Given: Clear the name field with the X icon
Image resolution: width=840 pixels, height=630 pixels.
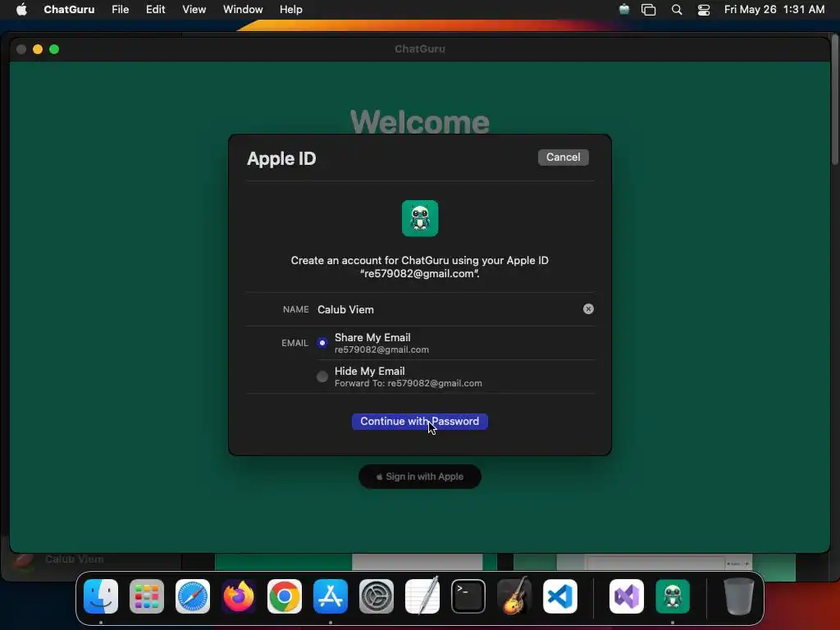Looking at the screenshot, I should point(588,308).
